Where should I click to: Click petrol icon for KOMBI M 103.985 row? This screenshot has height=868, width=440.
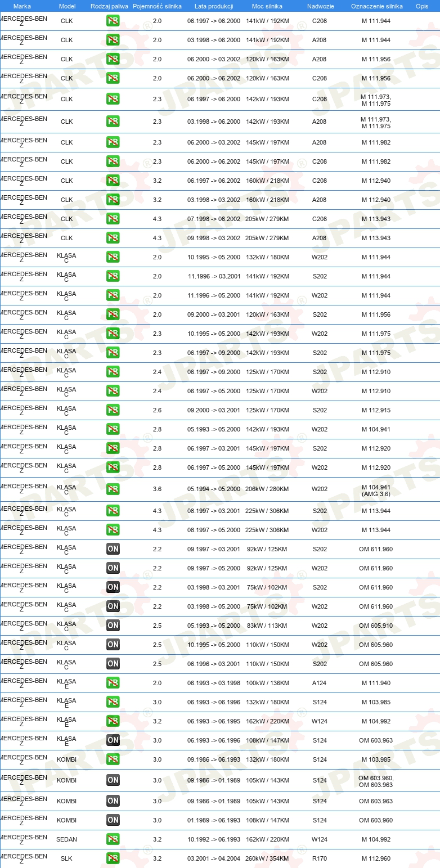(113, 759)
